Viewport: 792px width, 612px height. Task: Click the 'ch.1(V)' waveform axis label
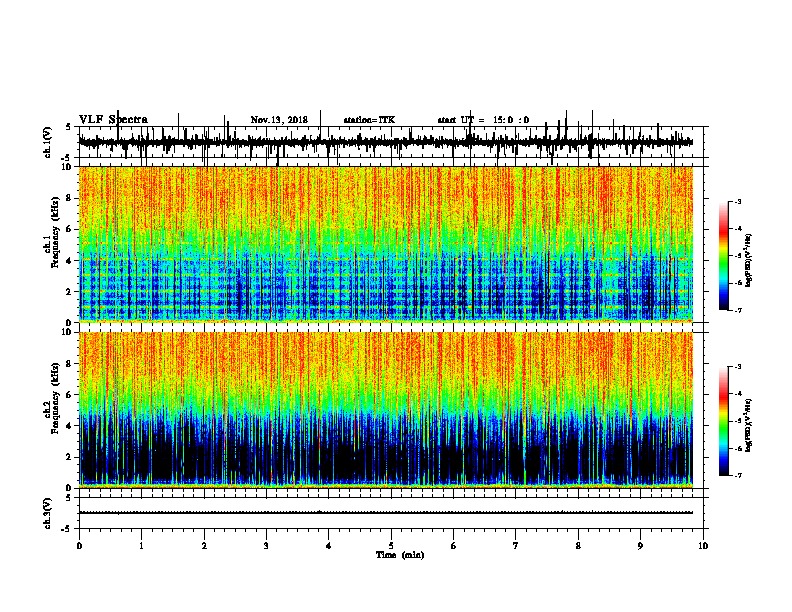(x=47, y=142)
